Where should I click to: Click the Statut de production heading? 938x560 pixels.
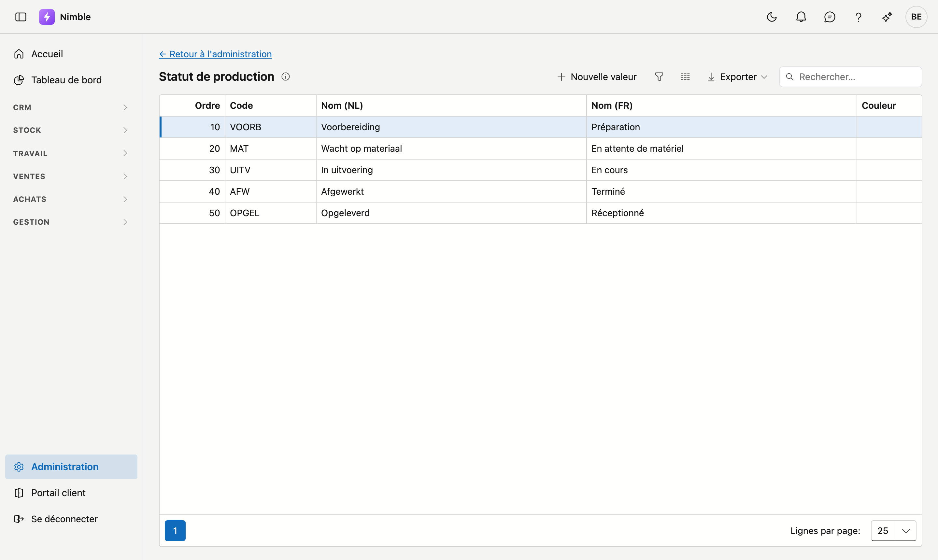[216, 77]
